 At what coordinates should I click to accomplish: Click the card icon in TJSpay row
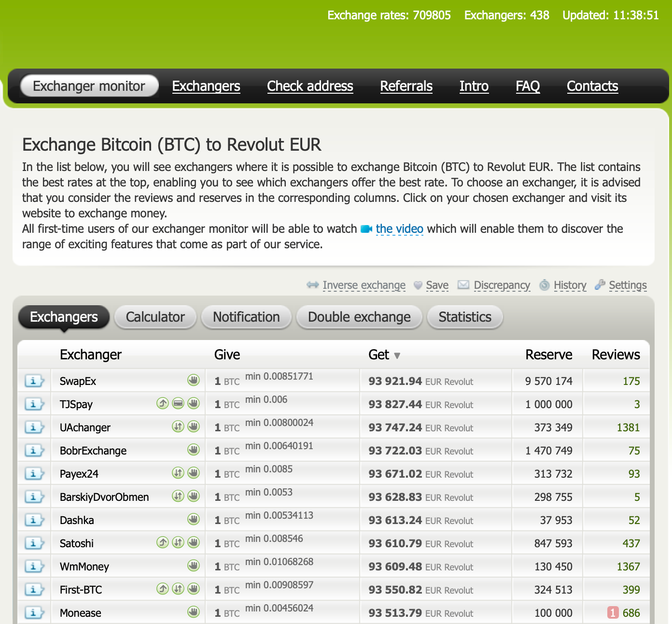tap(178, 403)
